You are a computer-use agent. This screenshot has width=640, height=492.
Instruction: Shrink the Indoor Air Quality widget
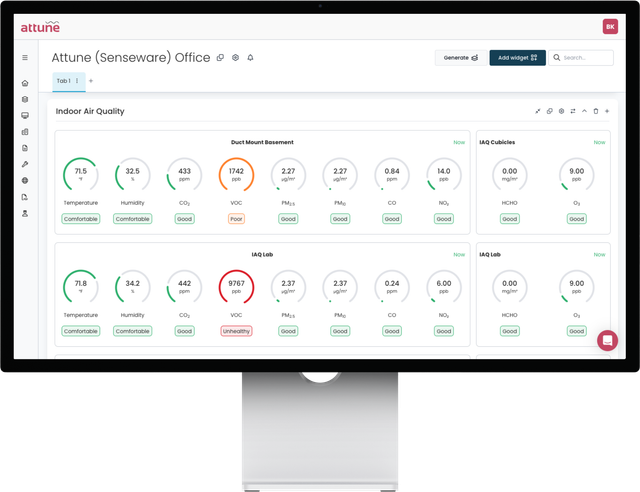click(x=538, y=111)
